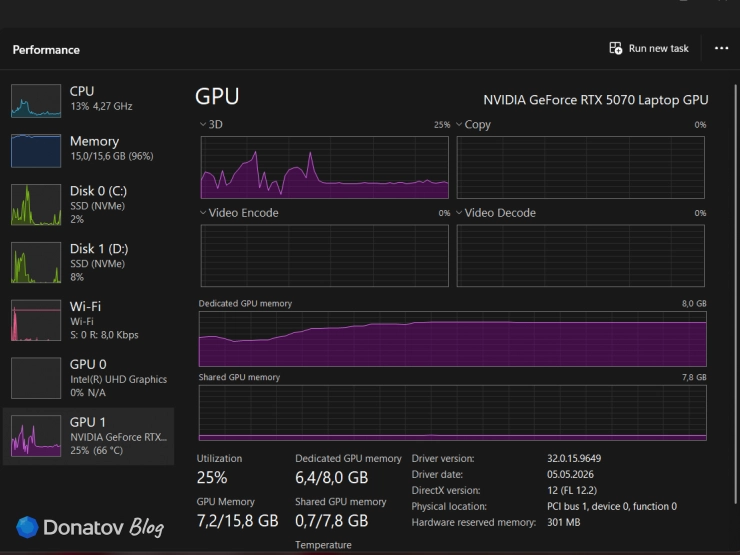Select the Memory usage graph thumbnail
The height and width of the screenshot is (555, 740).
36,151
